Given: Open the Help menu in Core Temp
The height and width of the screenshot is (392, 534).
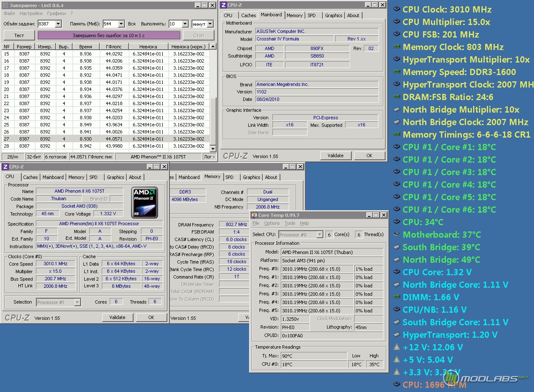Looking at the screenshot, I should point(305,223).
